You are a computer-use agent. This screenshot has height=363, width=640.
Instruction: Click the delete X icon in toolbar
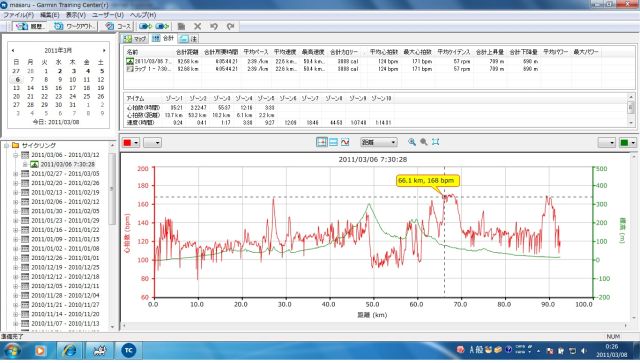(x=198, y=26)
